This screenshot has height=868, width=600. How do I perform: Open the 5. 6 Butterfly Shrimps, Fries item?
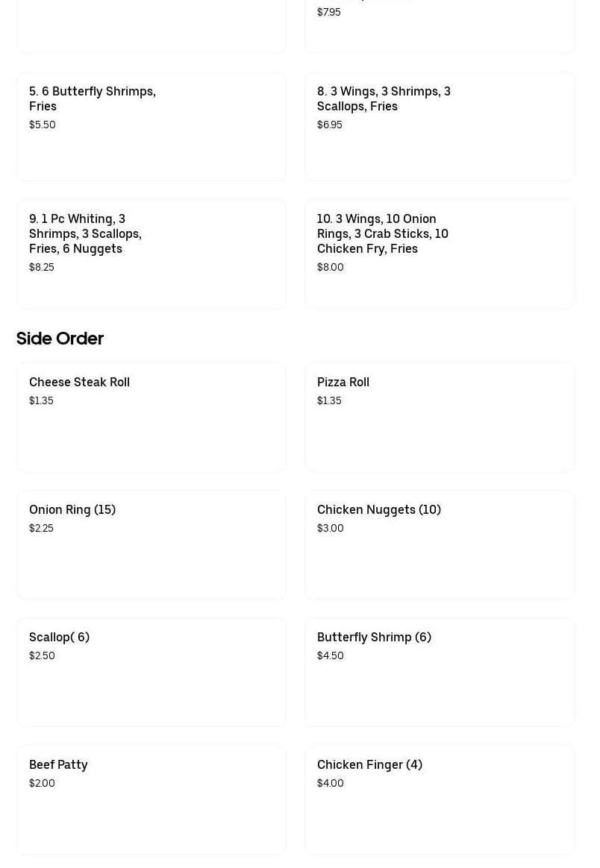pyautogui.click(x=151, y=126)
